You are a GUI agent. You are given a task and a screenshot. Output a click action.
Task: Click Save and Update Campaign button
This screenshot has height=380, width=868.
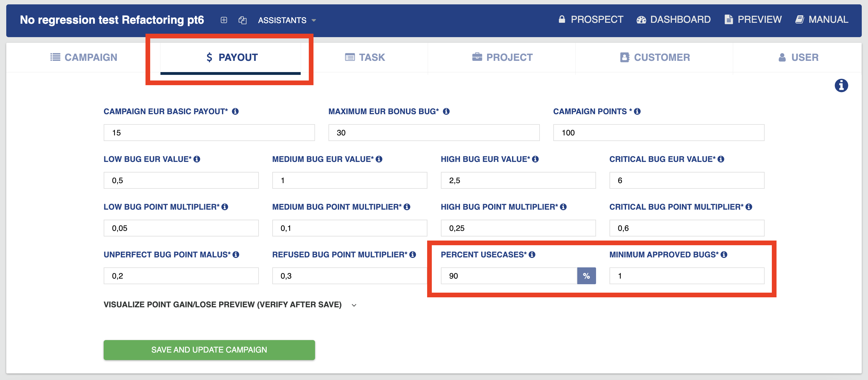pos(209,350)
